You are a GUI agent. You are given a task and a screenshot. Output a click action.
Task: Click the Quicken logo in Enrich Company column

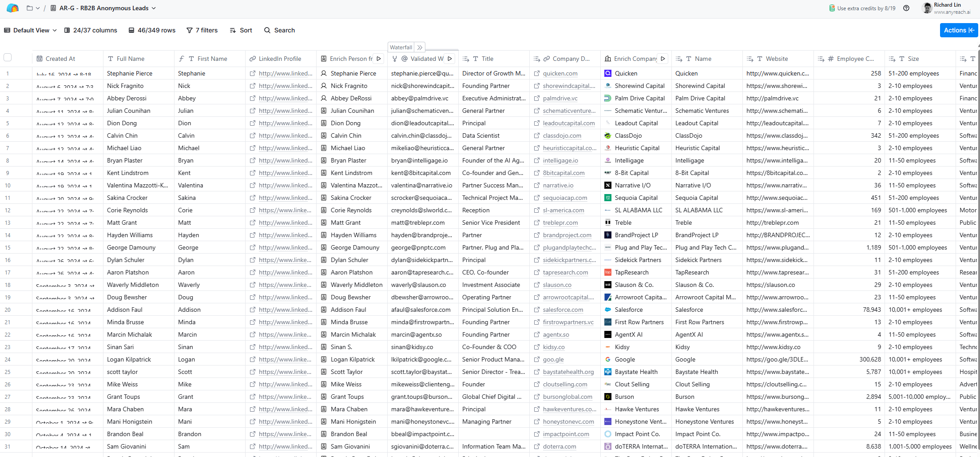608,73
